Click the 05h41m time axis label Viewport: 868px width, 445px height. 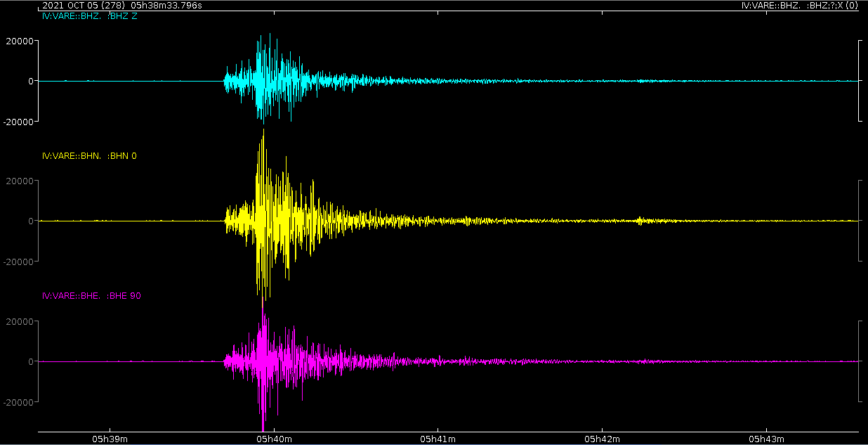[438, 439]
